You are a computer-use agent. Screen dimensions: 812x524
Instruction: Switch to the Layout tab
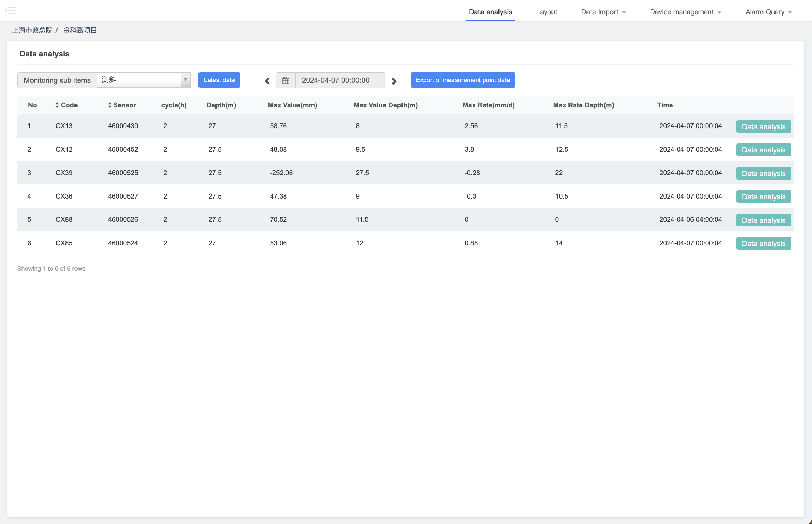547,12
